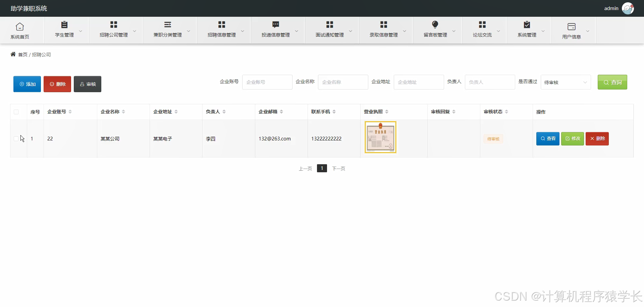The image size is (644, 307).
Task: Expand the 投递信息管理 menu chevron
Action: (x=297, y=31)
